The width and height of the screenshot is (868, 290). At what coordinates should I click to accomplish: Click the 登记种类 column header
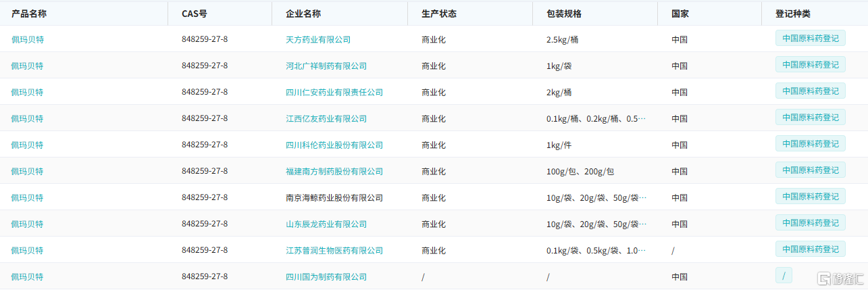tap(793, 14)
